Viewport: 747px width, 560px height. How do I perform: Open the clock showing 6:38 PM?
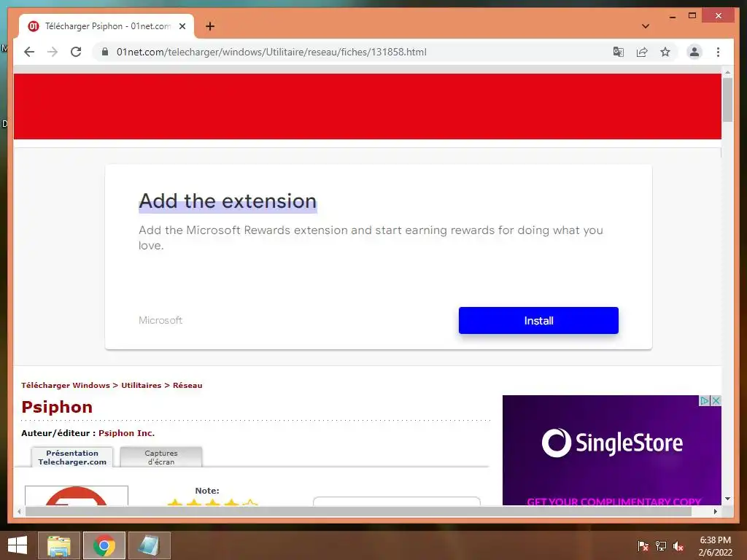(x=715, y=546)
